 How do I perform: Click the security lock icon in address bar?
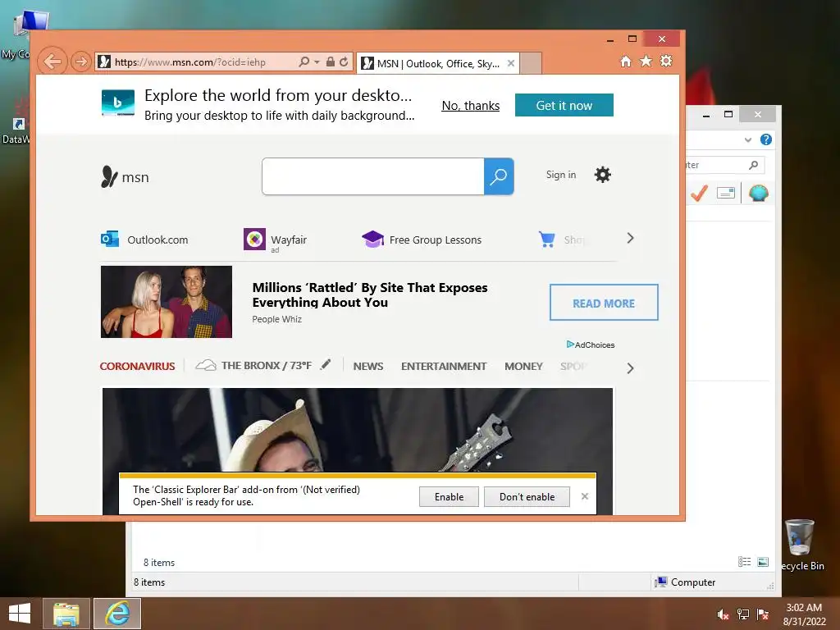(x=331, y=62)
